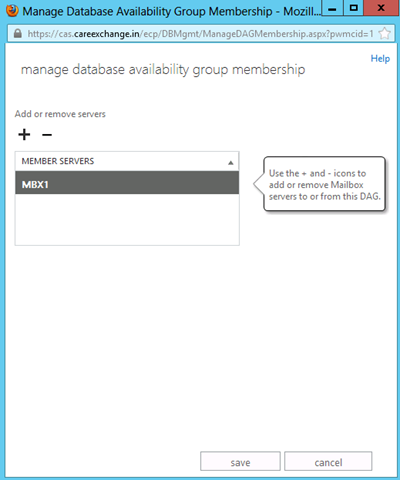400x480 pixels.
Task: Click the URL address field
Action: 200,34
